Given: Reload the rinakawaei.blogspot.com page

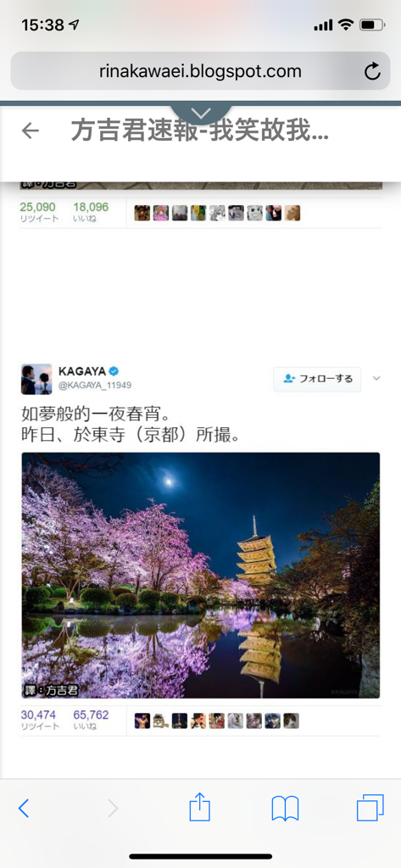Looking at the screenshot, I should click(372, 71).
